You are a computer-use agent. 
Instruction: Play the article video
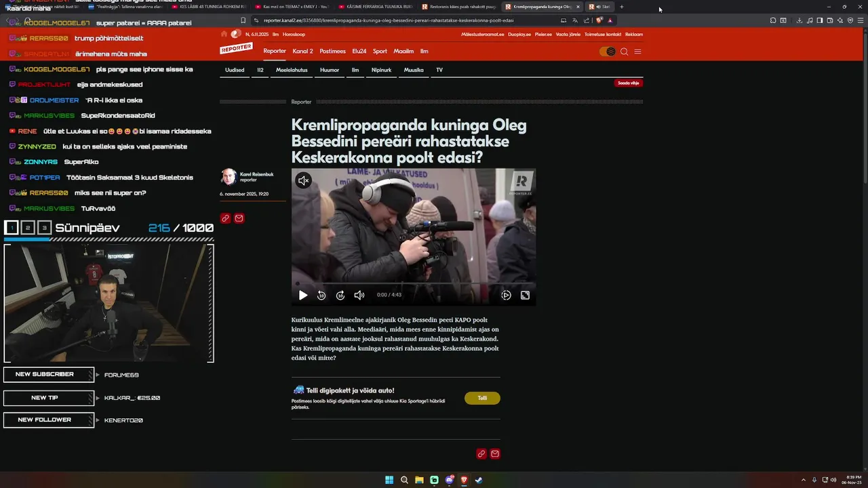click(x=303, y=295)
